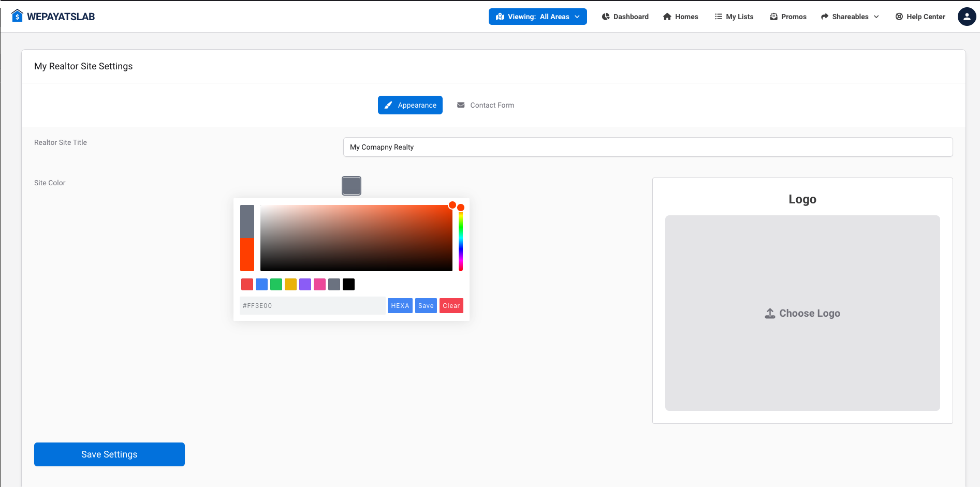
Task: Click the Save Settings button
Action: coord(109,454)
